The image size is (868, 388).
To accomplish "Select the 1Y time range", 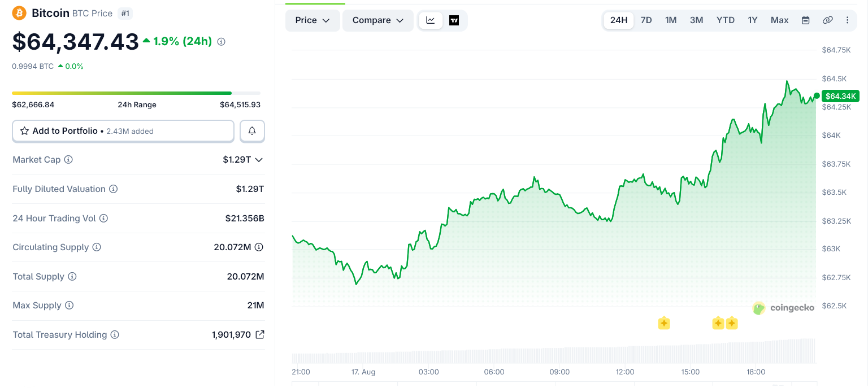I will [x=753, y=20].
